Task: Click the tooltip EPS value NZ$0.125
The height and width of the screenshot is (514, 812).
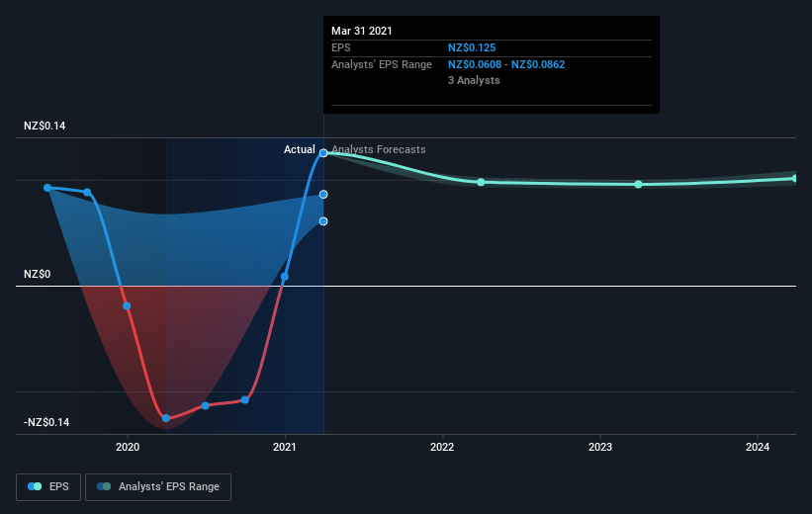Action: (x=472, y=47)
